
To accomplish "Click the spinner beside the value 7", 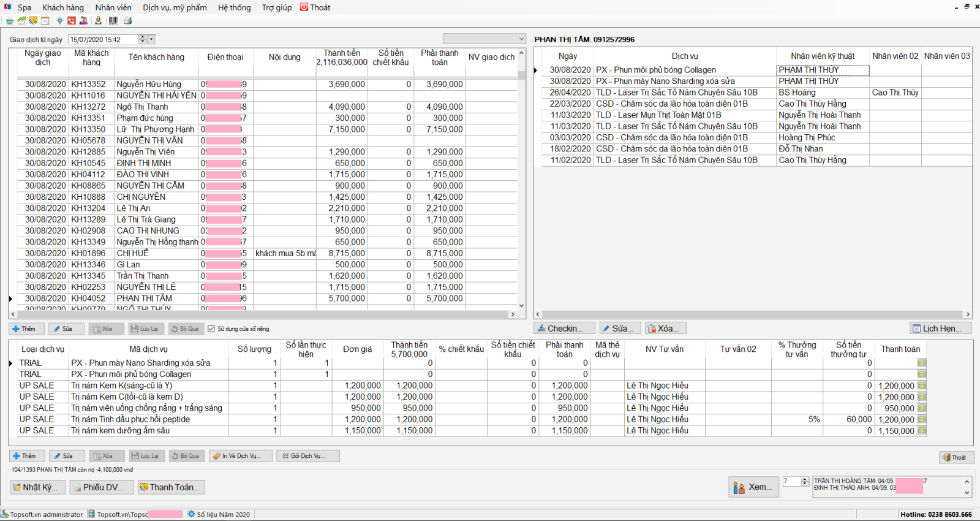I will tap(805, 482).
